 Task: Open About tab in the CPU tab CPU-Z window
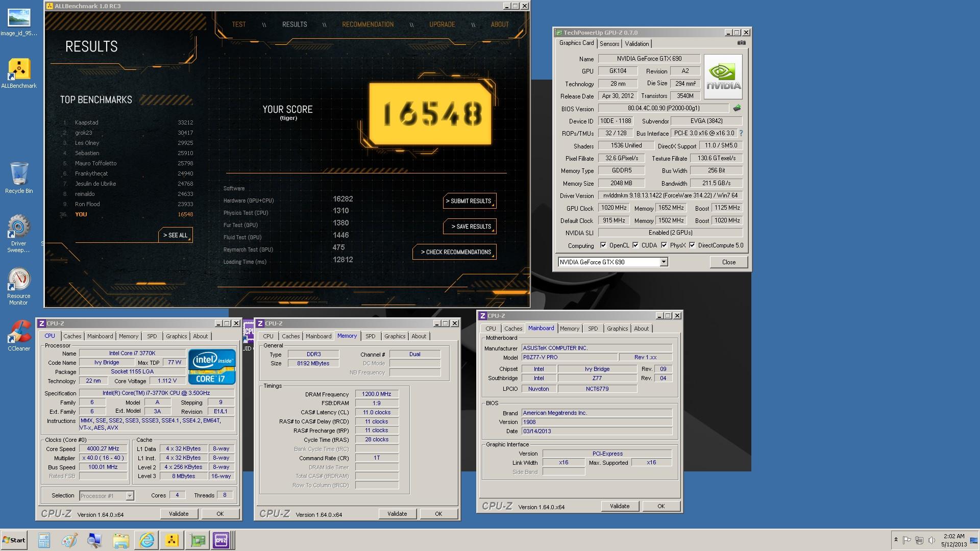(x=200, y=336)
